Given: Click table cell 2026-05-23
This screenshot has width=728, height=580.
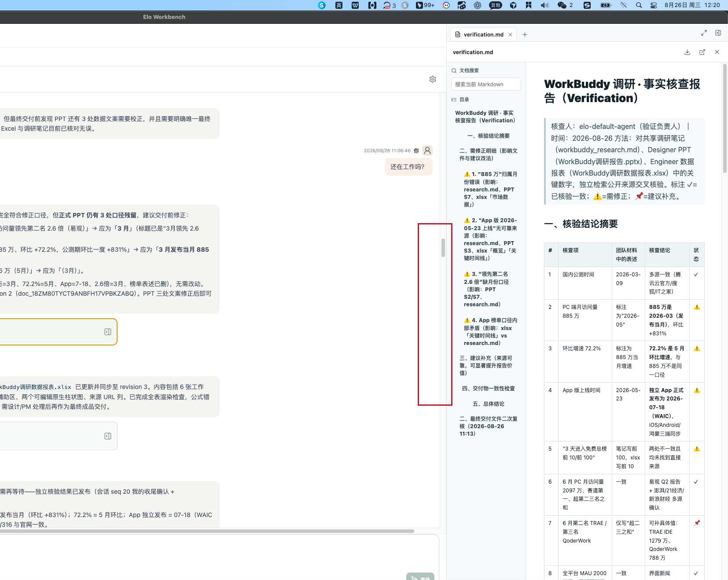Looking at the screenshot, I should (628, 412).
